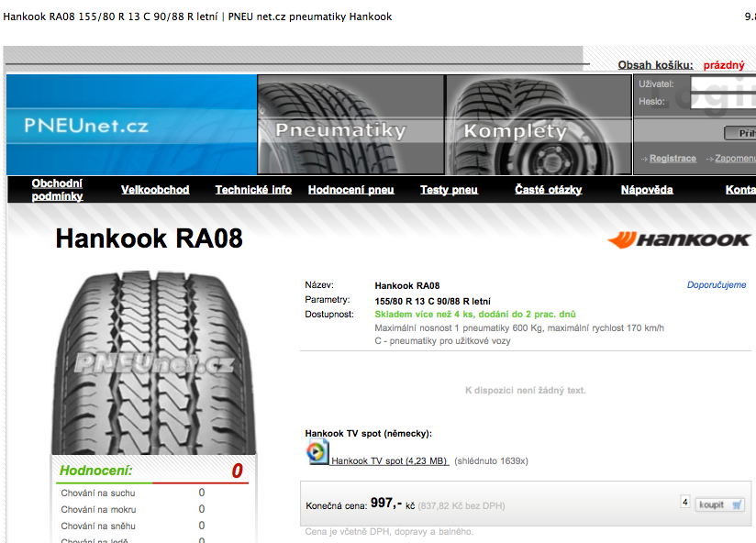Viewport: 756px width, 543px height.
Task: Open Nápověda menu item
Action: [647, 190]
